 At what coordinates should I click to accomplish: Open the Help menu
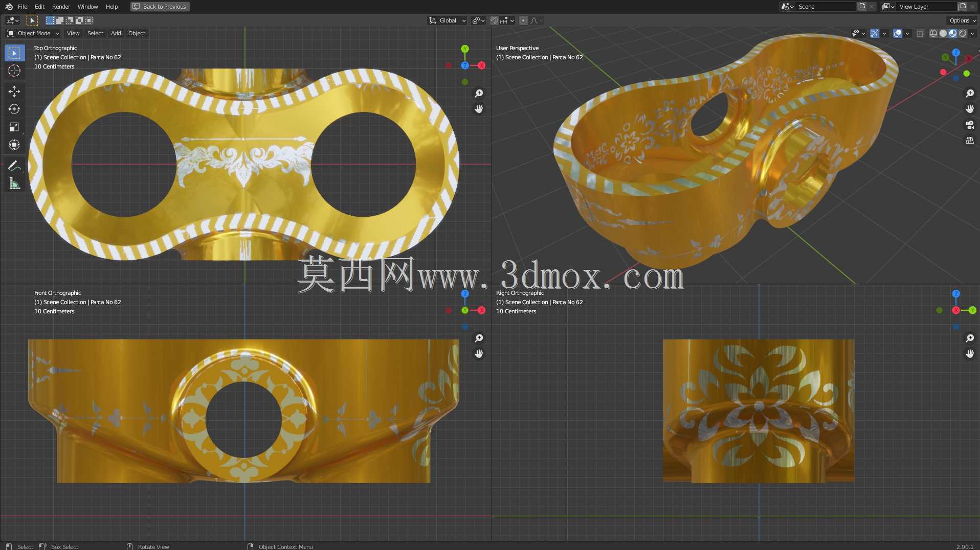pos(112,7)
